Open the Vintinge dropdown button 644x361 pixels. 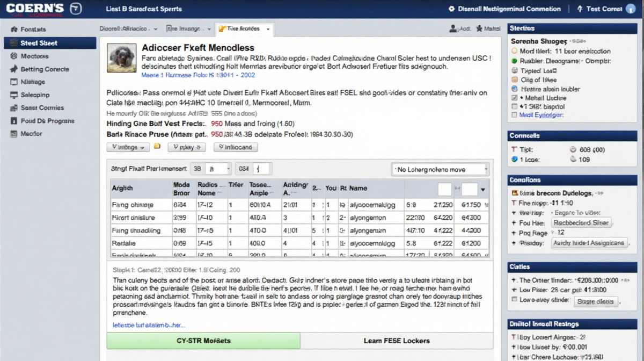[x=129, y=147]
